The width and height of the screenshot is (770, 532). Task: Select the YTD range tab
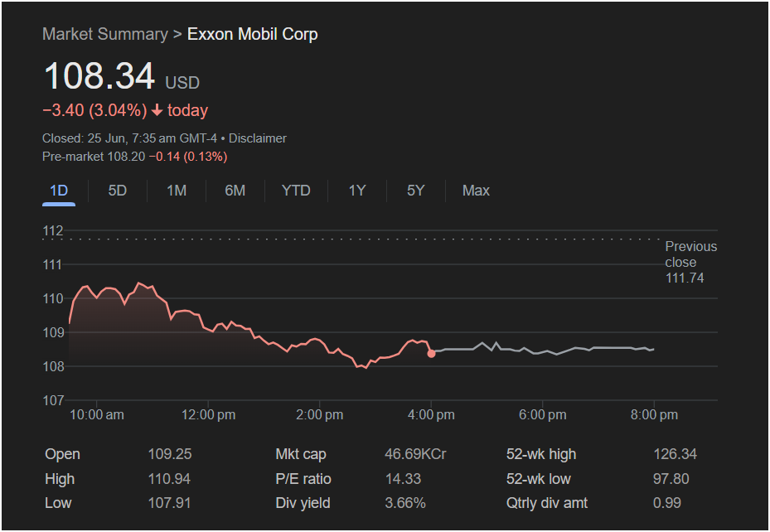click(296, 191)
